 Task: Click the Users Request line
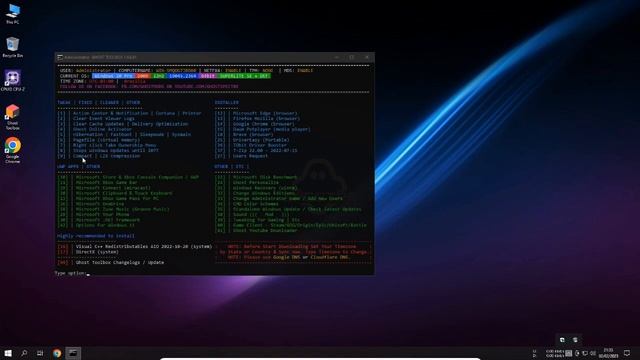[242, 156]
